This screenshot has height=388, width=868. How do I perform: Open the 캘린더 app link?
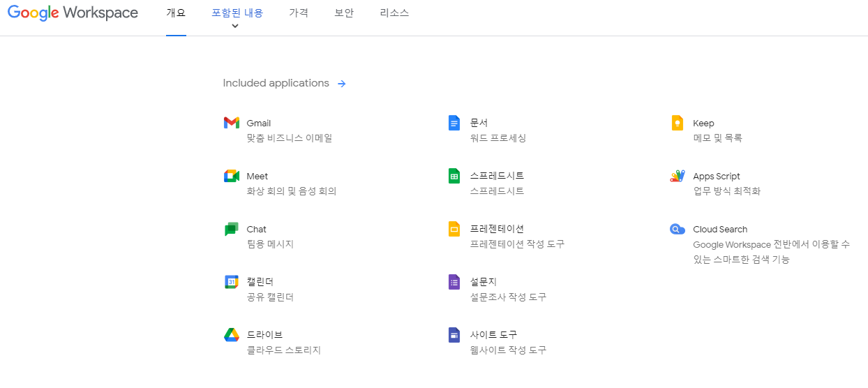pos(260,282)
